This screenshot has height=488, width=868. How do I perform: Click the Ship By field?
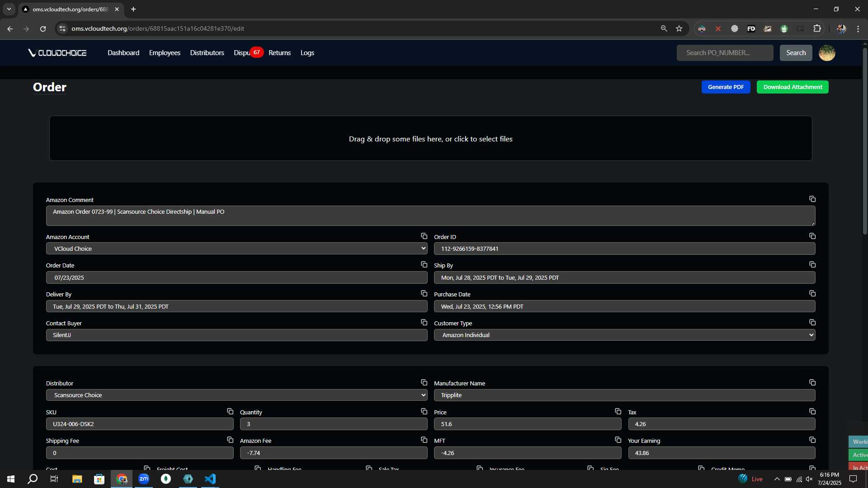(x=624, y=277)
